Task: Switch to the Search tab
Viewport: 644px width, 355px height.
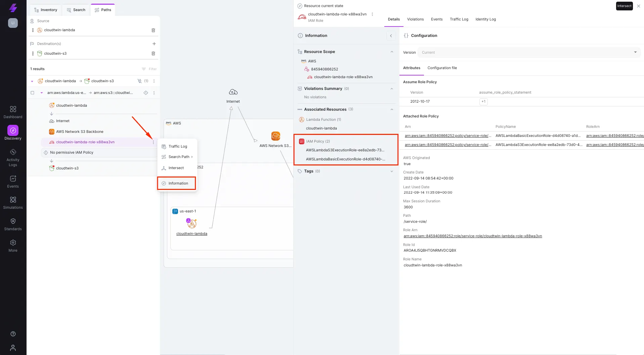Action: [x=76, y=10]
